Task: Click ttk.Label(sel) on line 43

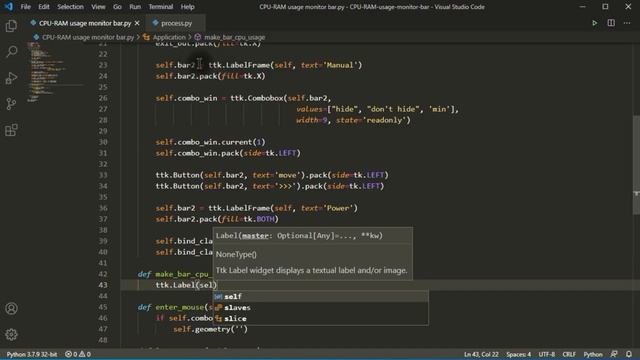Action: 186,285
